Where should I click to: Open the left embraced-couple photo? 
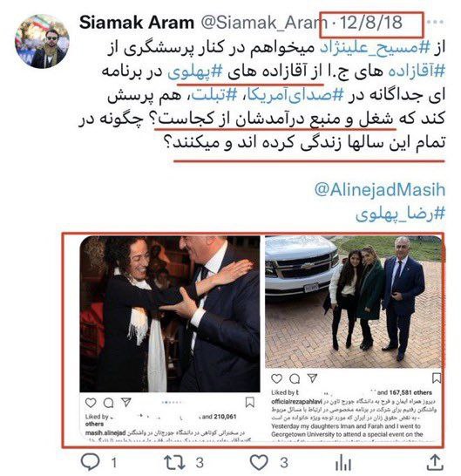tap(170, 314)
